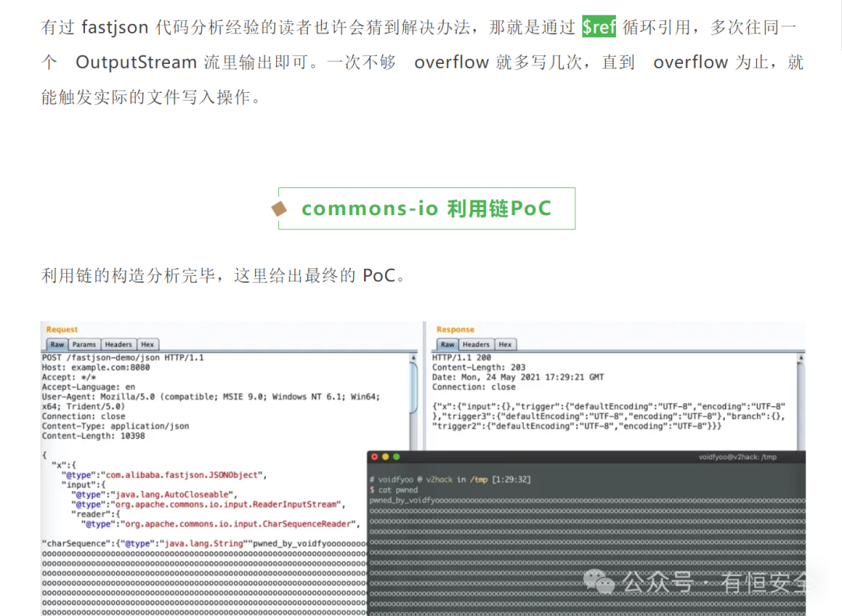Viewport: 842px width, 616px height.
Task: Click the orange Response panel label
Action: point(455,329)
